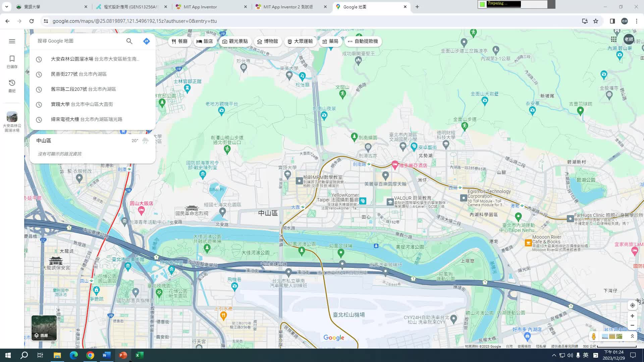Image resolution: width=644 pixels, height=362 pixels.
Task: Reload the Google Maps page
Action: click(32, 21)
